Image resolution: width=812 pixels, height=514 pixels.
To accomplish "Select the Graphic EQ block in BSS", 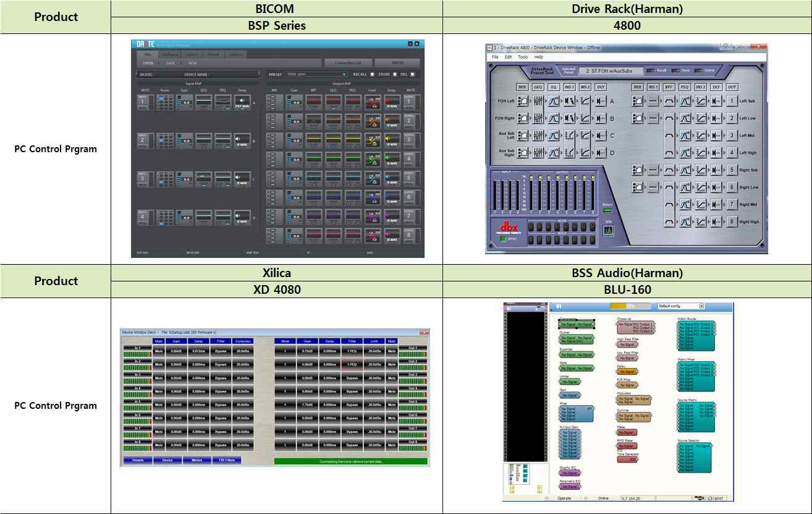I will (570, 473).
